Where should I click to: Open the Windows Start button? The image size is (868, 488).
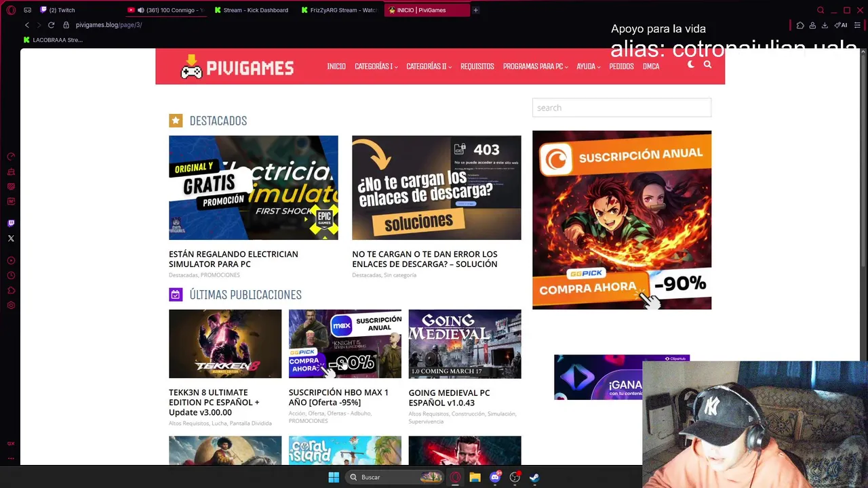click(334, 477)
